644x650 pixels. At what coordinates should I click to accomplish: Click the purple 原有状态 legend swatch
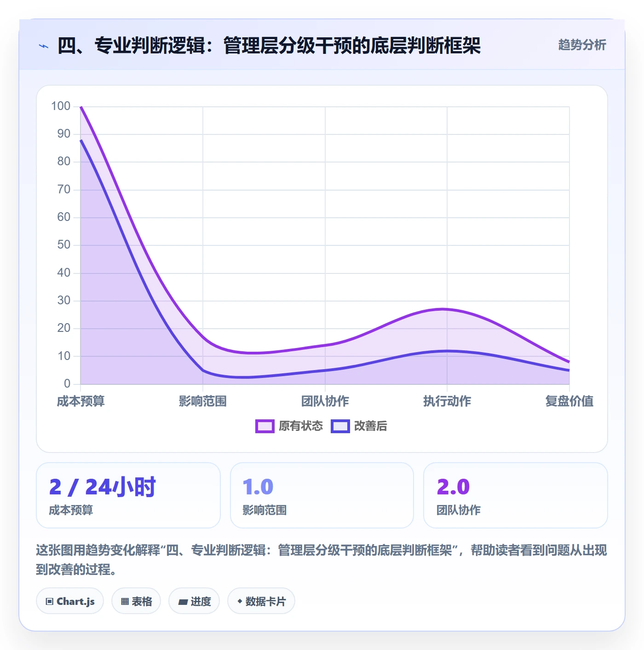tap(265, 426)
